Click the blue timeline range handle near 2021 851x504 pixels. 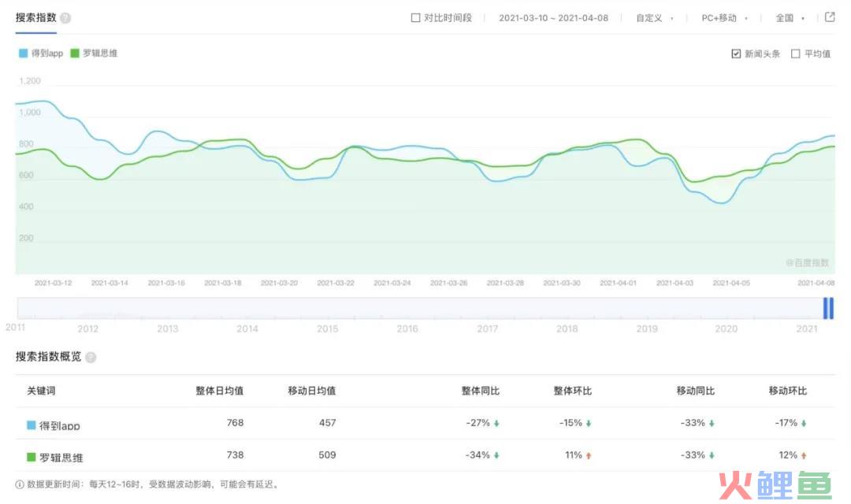pos(828,308)
